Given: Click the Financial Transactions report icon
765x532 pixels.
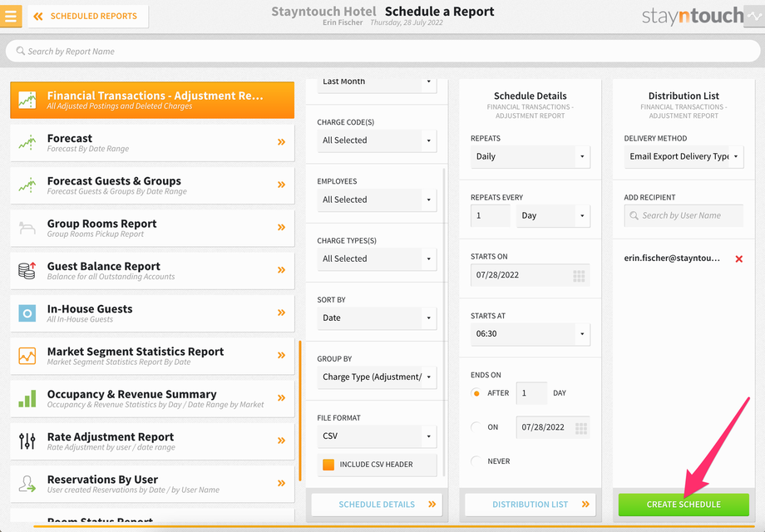Looking at the screenshot, I should tap(27, 100).
